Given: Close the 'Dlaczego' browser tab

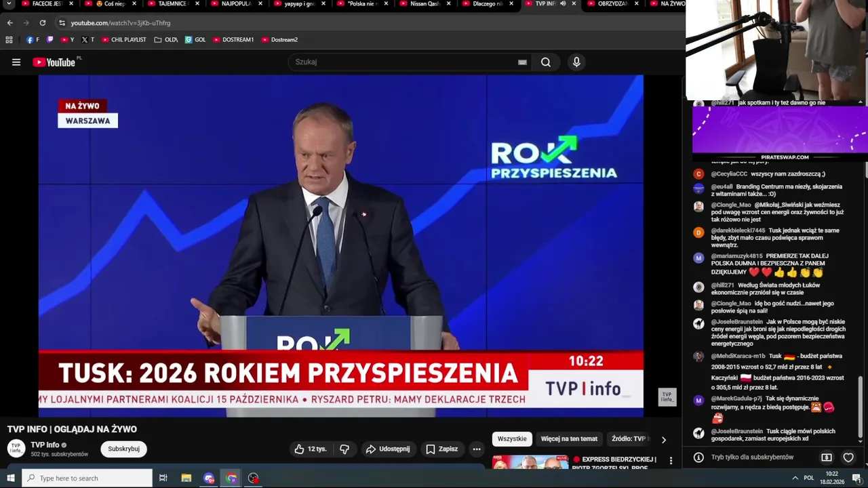Looking at the screenshot, I should click(x=511, y=4).
